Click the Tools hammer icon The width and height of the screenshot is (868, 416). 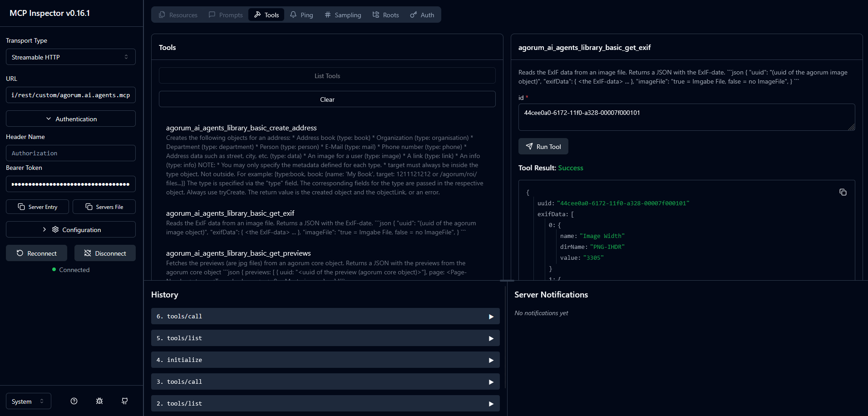[257, 15]
